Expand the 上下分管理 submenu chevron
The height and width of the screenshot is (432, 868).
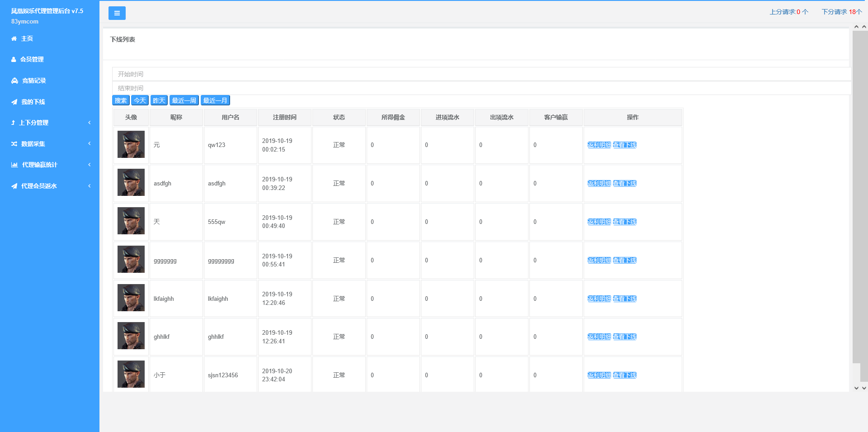pos(90,123)
